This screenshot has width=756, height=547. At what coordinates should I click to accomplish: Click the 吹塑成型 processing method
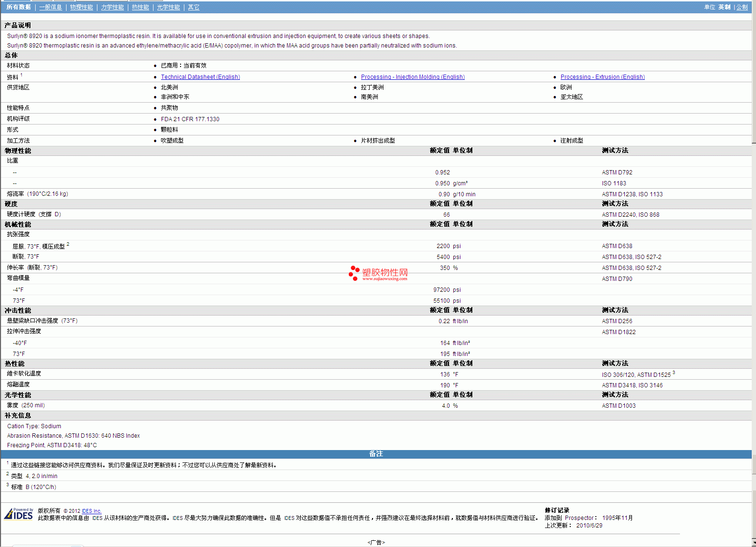(172, 141)
